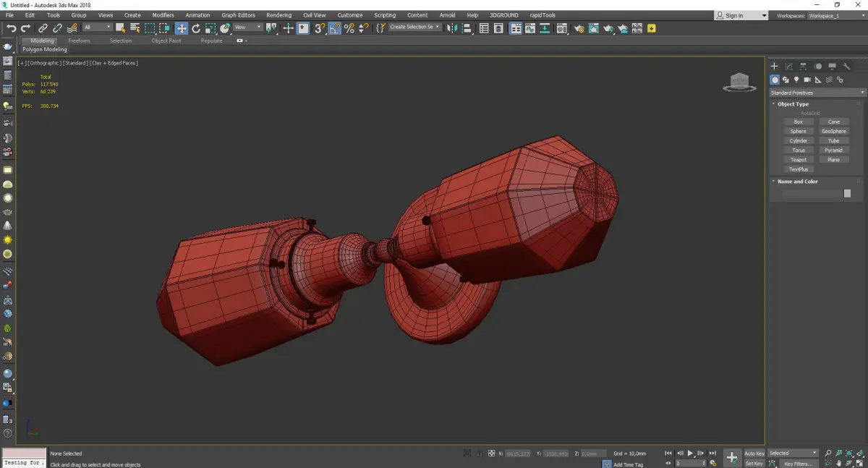868x468 pixels.
Task: Toggle the 3D Snaps button
Action: (319, 28)
